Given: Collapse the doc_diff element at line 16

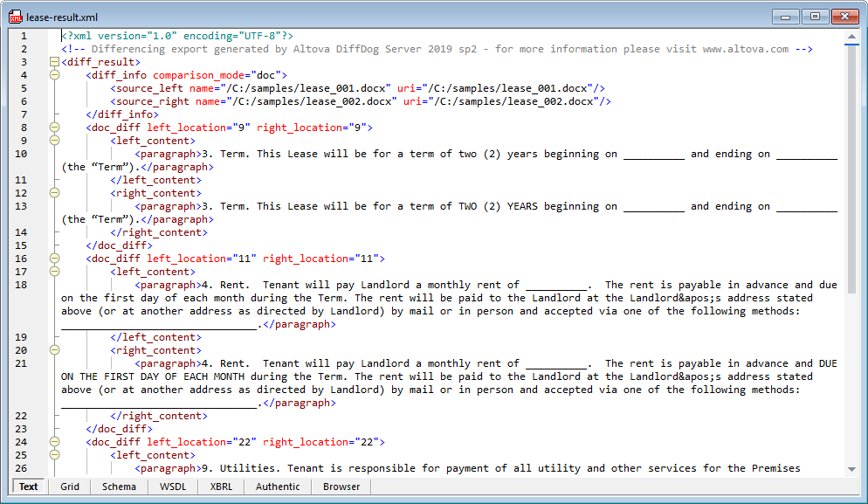Looking at the screenshot, I should click(x=53, y=259).
